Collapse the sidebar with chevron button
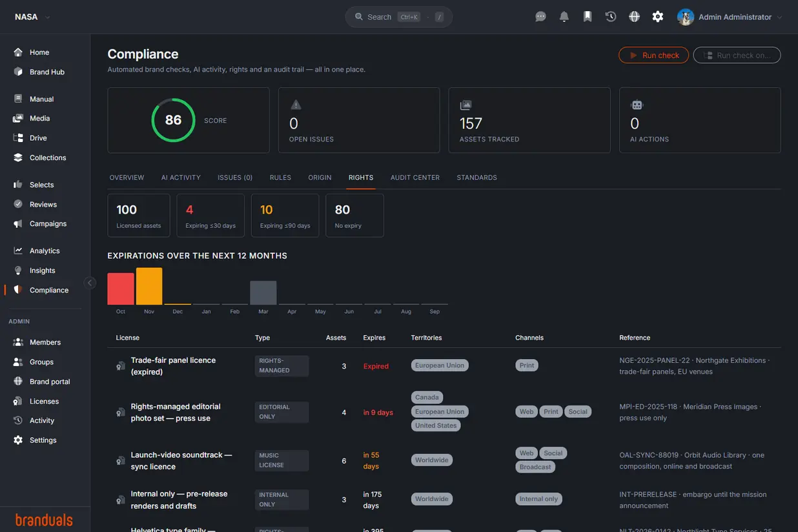This screenshot has height=532, width=798. (x=90, y=283)
